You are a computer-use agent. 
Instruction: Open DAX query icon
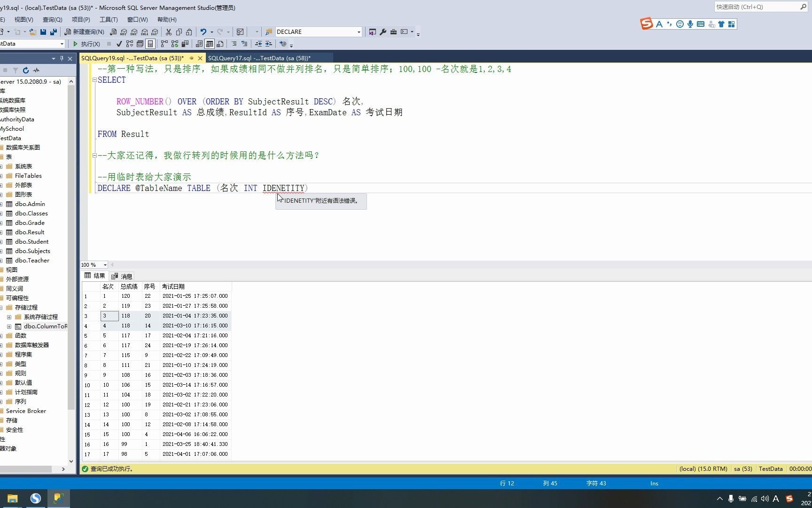tap(155, 32)
